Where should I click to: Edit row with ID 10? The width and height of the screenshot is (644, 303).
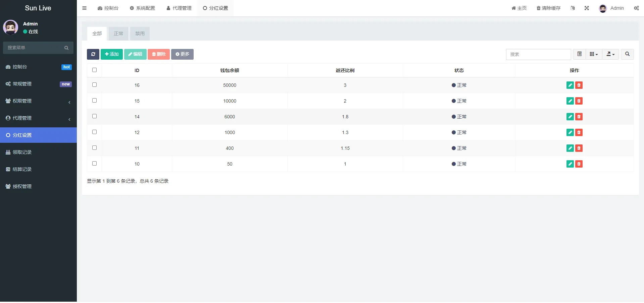(x=570, y=164)
